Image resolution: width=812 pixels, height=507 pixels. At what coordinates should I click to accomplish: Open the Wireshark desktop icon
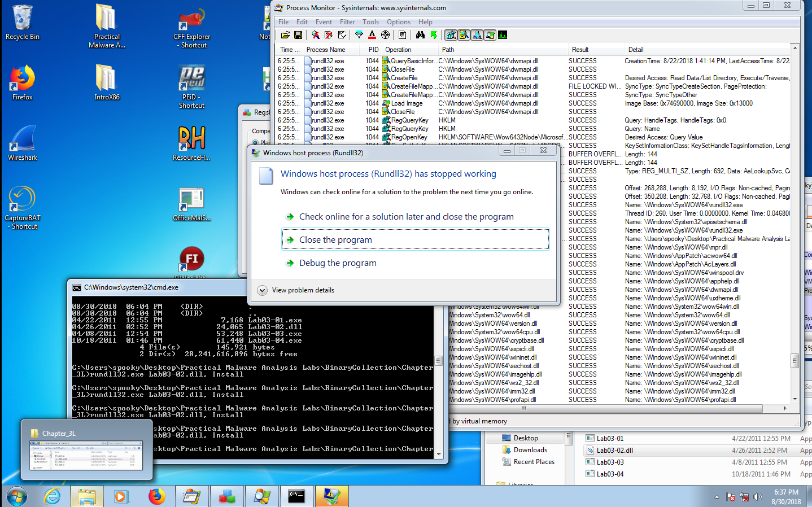coord(23,143)
